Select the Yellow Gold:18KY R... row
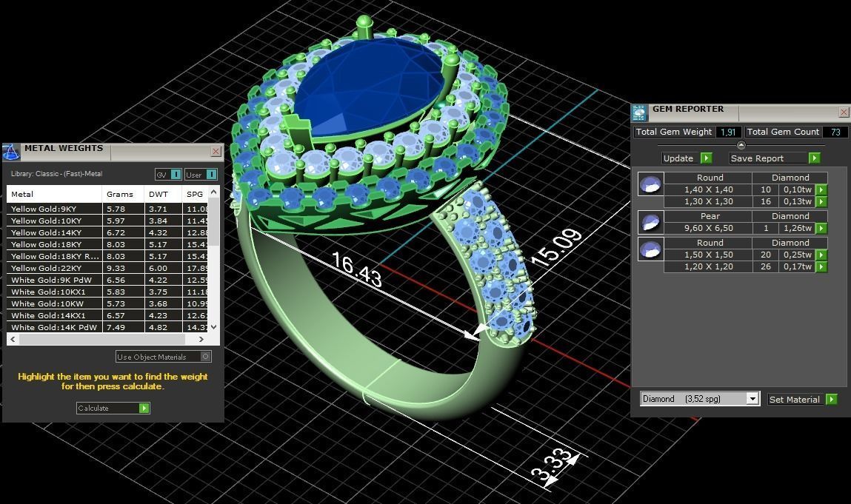Screen dimensions: 851x504 coord(107,256)
